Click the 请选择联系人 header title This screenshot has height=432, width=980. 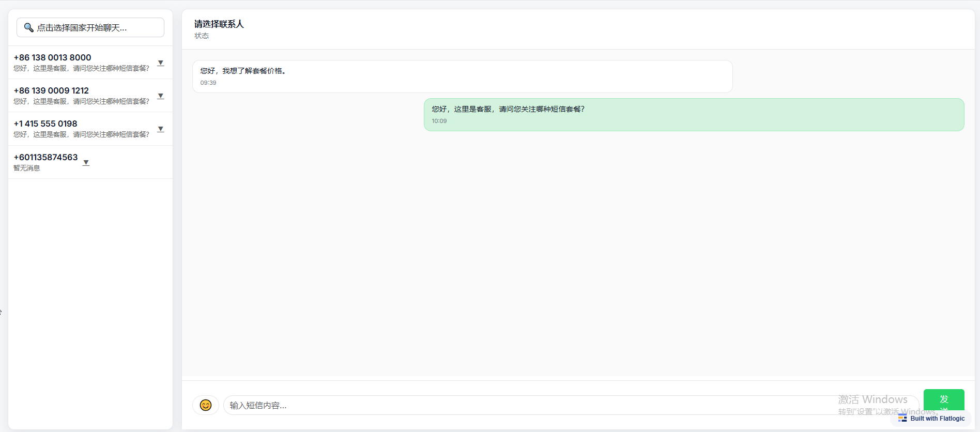pos(219,24)
